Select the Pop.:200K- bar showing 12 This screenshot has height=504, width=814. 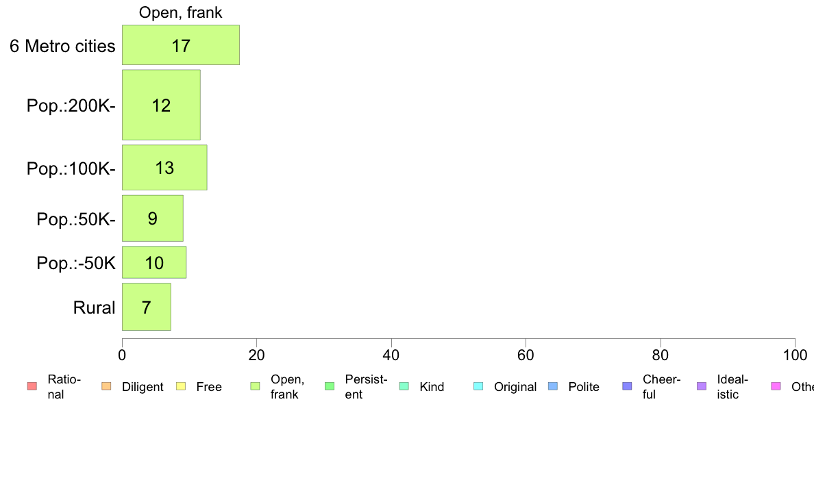[161, 105]
